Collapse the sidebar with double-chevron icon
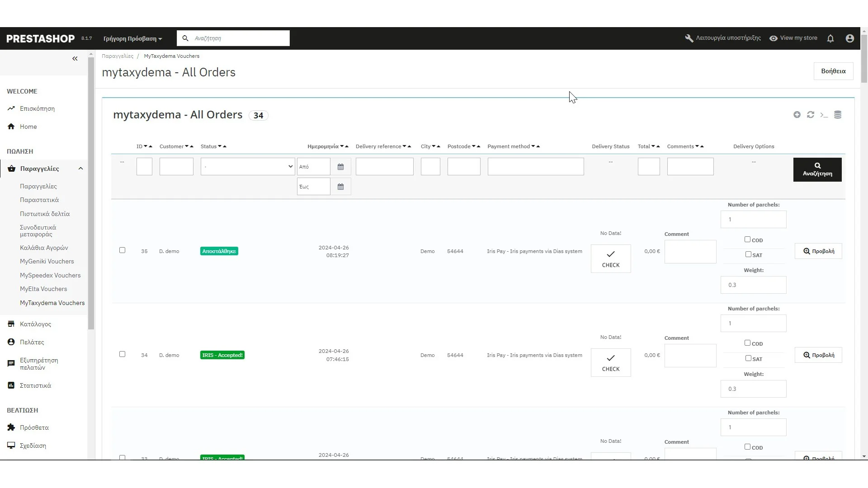Viewport: 868px width, 488px height. 75,59
